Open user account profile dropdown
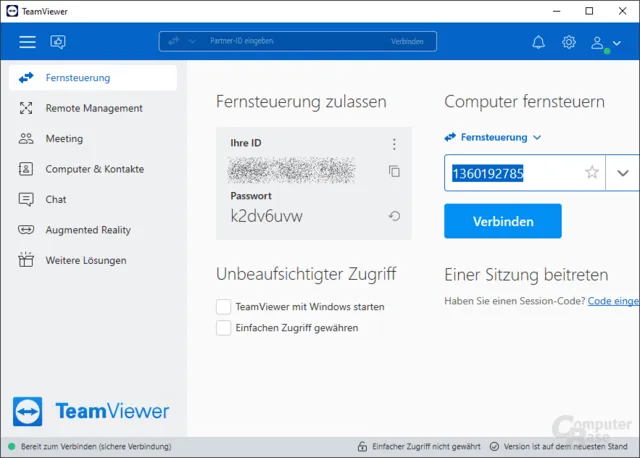The width and height of the screenshot is (640, 458). pyautogui.click(x=605, y=42)
